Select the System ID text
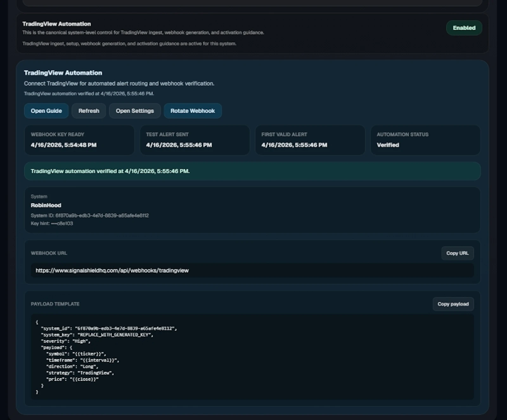Screen dimensions: 507x420 pyautogui.click(x=90, y=215)
